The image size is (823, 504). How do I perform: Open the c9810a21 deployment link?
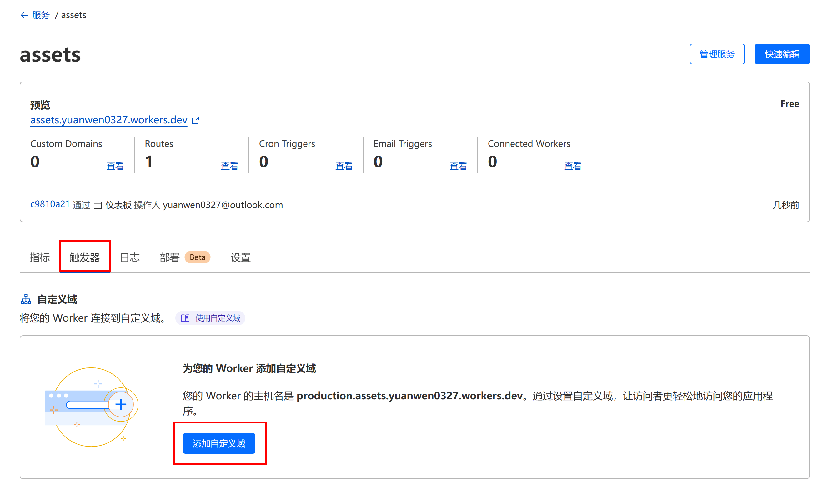(50, 204)
